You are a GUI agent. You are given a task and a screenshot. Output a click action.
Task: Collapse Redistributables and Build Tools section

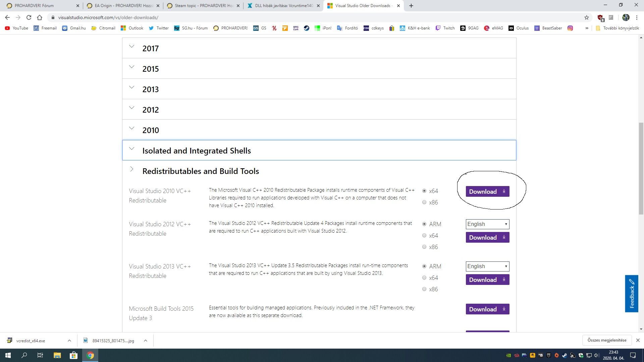[x=319, y=171]
